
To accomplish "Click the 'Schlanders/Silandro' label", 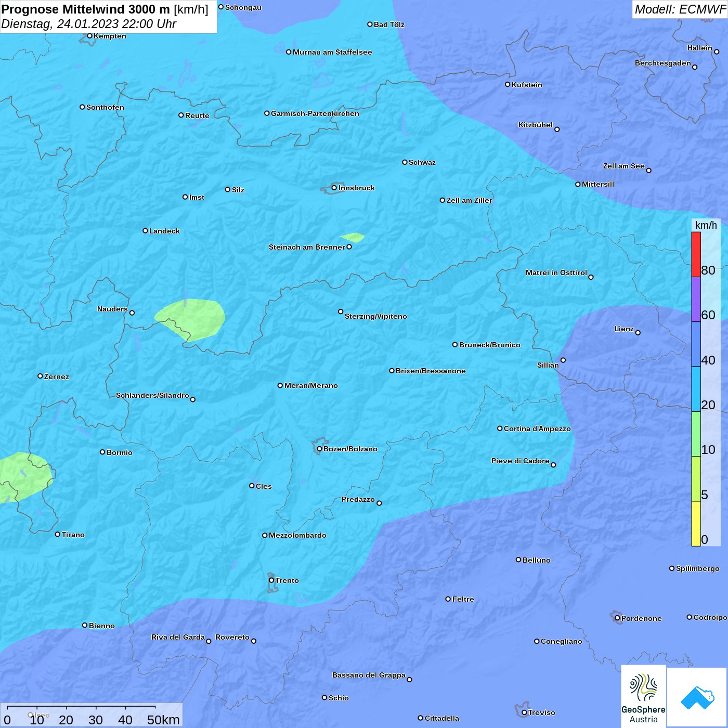I will (152, 395).
